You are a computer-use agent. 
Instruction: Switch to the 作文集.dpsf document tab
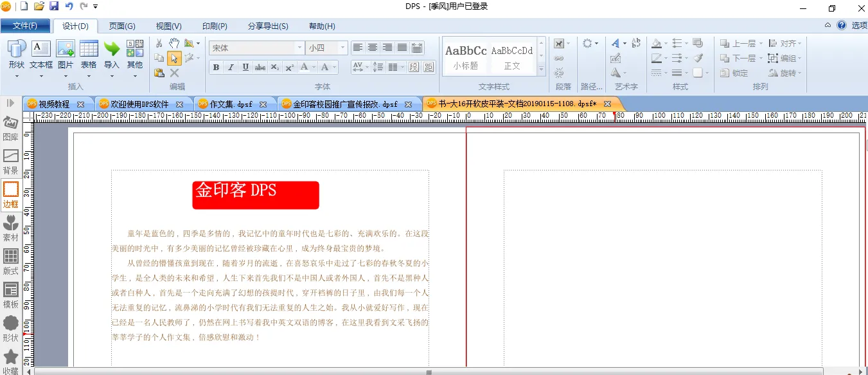[231, 104]
